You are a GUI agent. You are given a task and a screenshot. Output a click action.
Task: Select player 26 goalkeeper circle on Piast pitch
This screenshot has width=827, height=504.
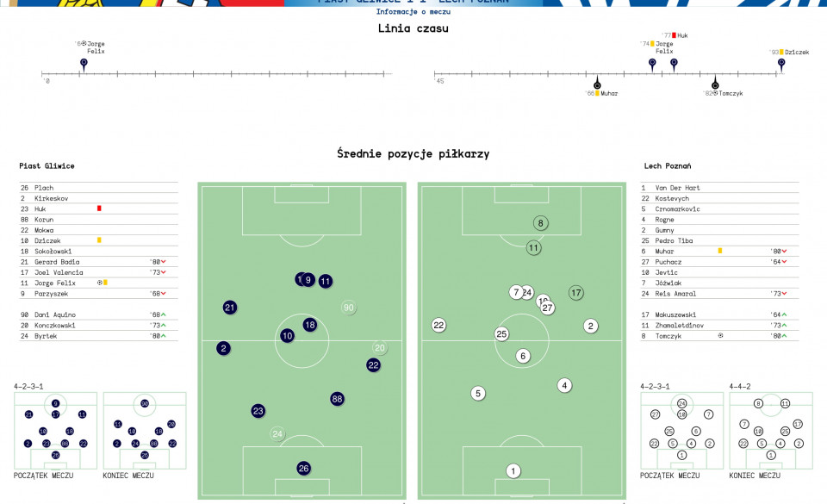[x=303, y=468]
